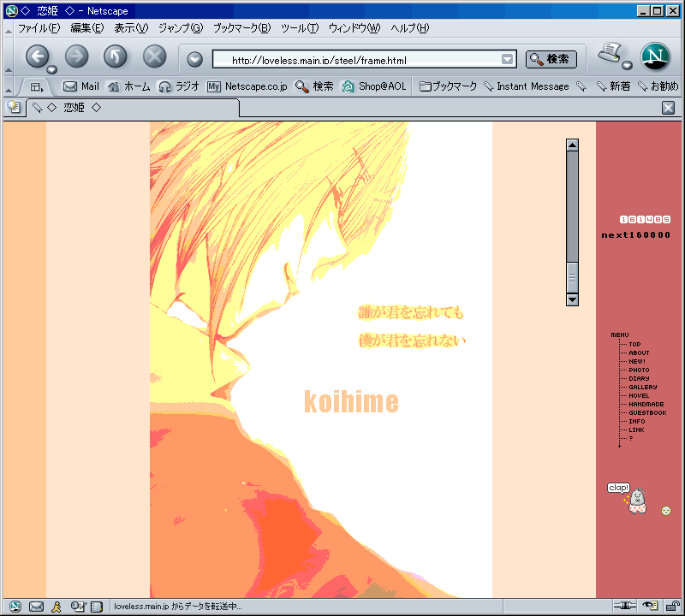
Task: Toggle the sidebar icon beside the Mail bookmark
Action: click(37, 87)
